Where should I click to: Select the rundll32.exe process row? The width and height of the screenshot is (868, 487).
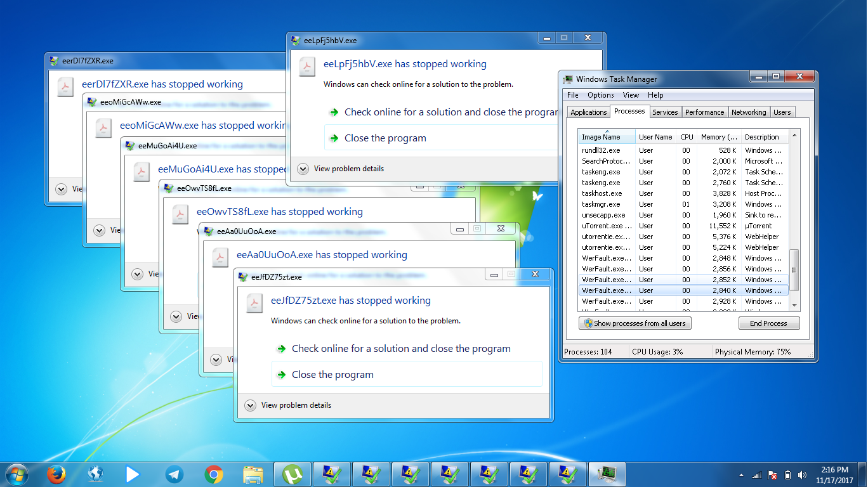coord(684,150)
